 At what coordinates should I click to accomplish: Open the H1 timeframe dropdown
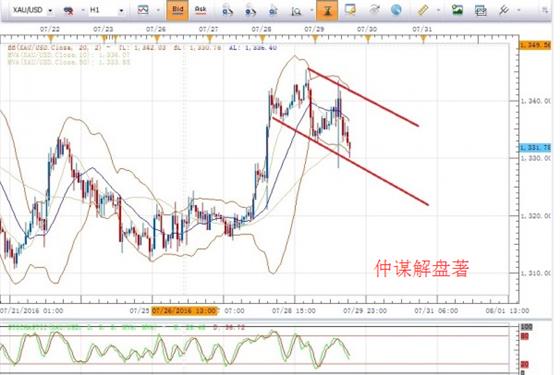106,10
